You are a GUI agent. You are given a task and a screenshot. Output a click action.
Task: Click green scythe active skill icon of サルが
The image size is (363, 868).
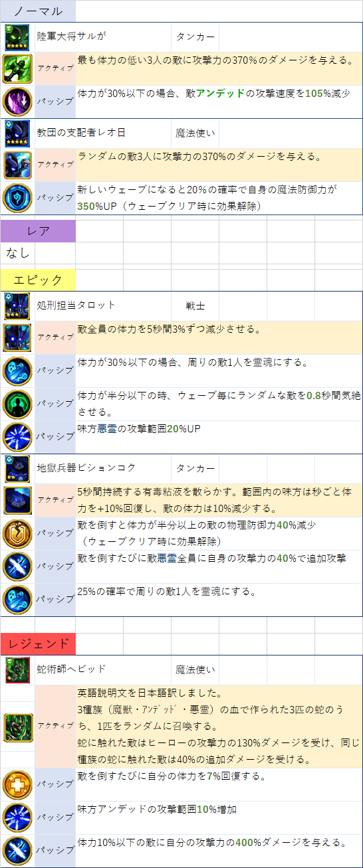[17, 68]
